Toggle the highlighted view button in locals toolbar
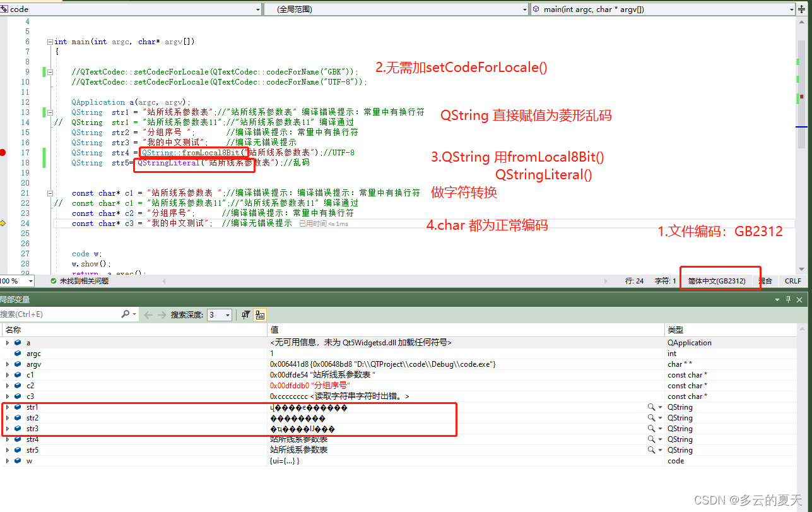This screenshot has height=512, width=812. (x=260, y=314)
